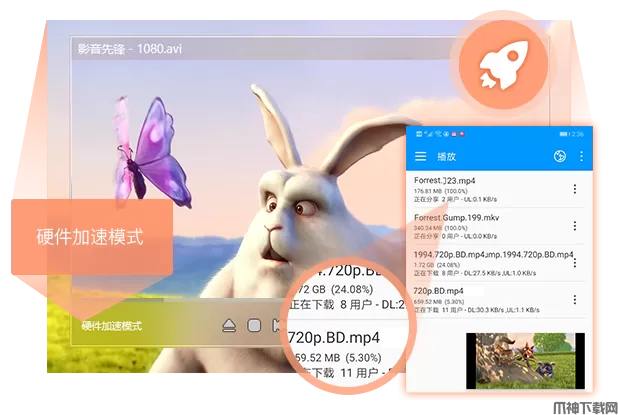Open options for the 1994.720p.BD.mp4 download
Image resolution: width=618 pixels, height=415 pixels.
(575, 263)
